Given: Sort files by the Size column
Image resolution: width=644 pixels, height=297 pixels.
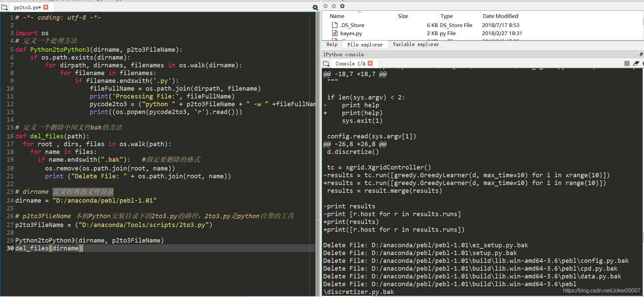Looking at the screenshot, I should pos(417,16).
